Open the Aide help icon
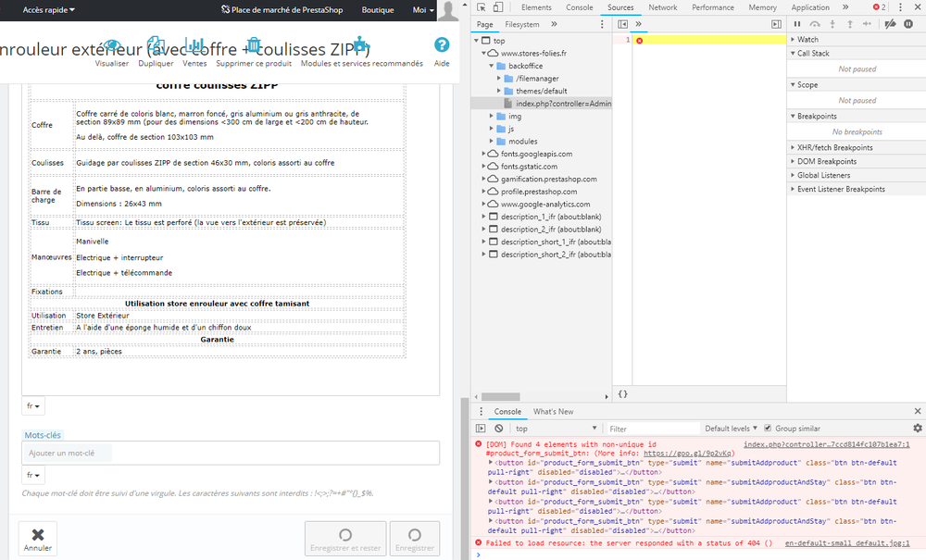 coord(442,44)
